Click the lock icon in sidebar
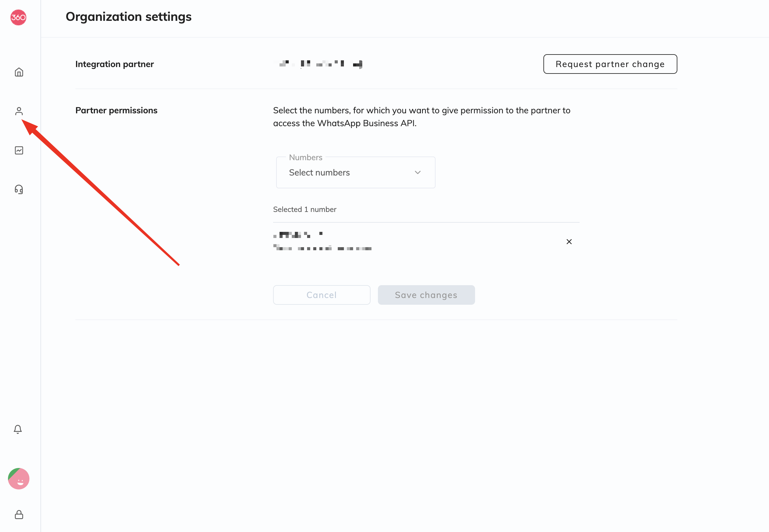Viewport: 769px width, 532px height. (19, 514)
